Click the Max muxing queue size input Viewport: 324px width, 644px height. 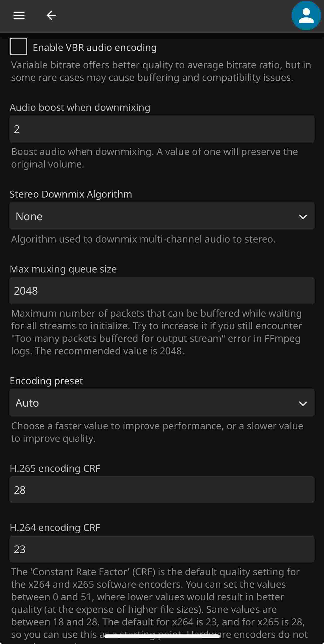point(162,291)
